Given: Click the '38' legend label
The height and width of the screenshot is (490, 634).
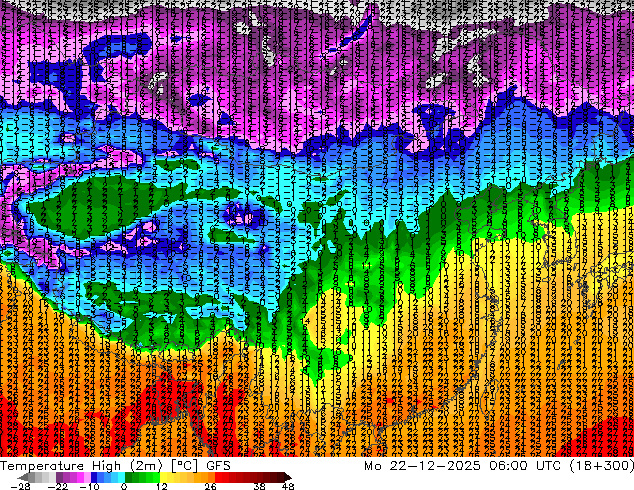Looking at the screenshot, I should pyautogui.click(x=259, y=486).
